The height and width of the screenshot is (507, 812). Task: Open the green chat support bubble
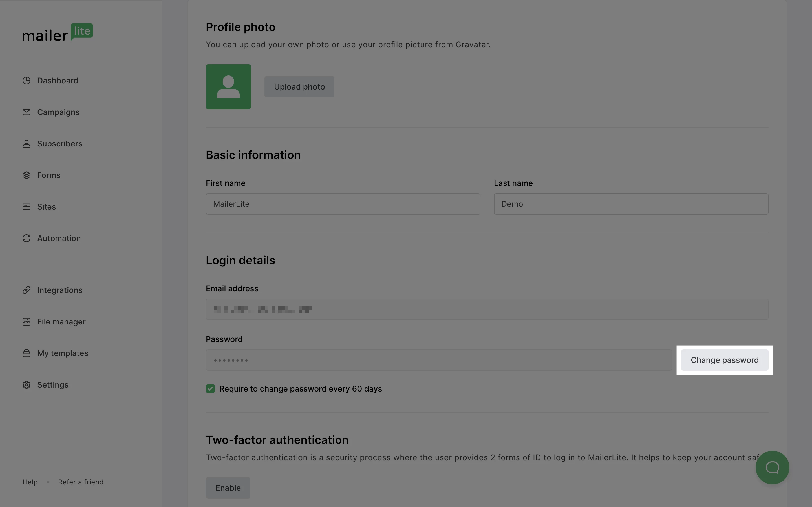point(772,467)
